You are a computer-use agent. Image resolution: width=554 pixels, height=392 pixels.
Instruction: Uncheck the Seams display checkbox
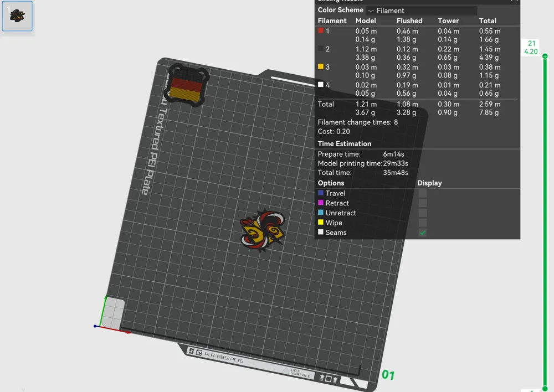click(423, 233)
